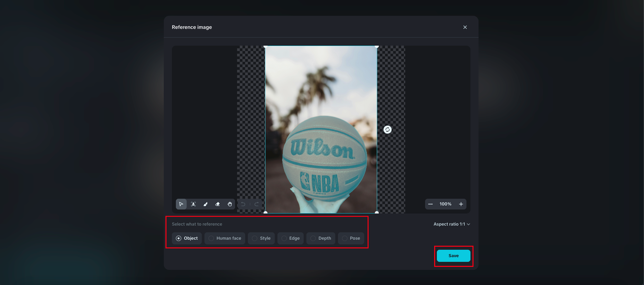
Task: Click the basketball reference image
Action: (x=321, y=129)
